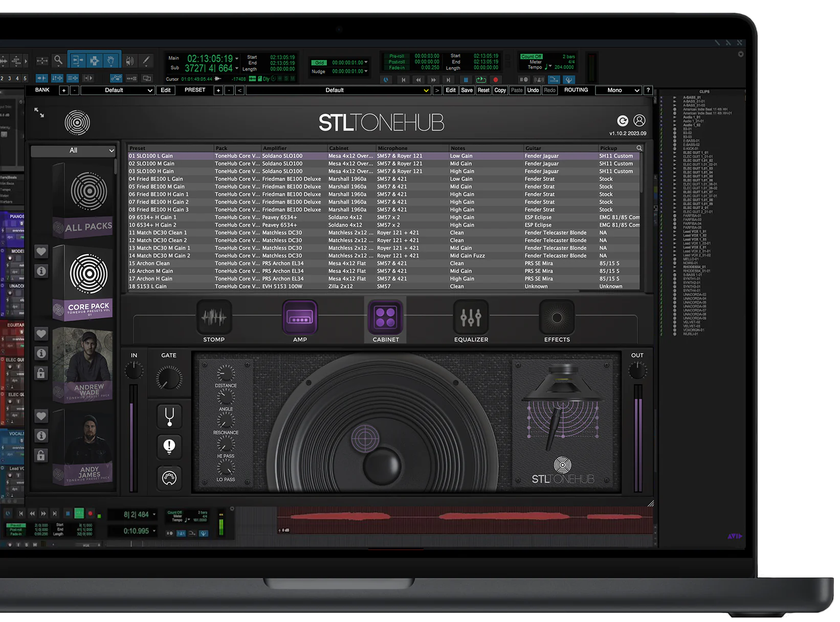Screen dimensions: 840x622
Task: Toggle the green Grid mode indicator
Action: pyautogui.click(x=319, y=63)
